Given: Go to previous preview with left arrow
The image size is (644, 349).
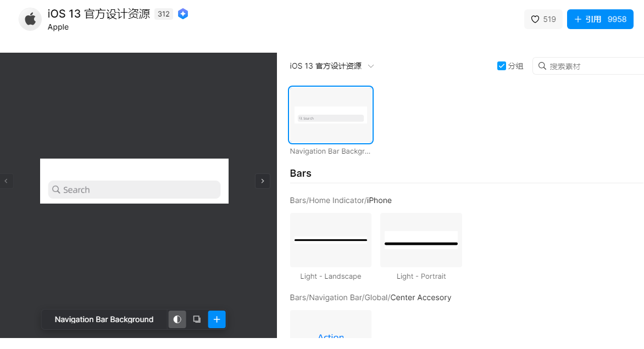Looking at the screenshot, I should pyautogui.click(x=6, y=181).
